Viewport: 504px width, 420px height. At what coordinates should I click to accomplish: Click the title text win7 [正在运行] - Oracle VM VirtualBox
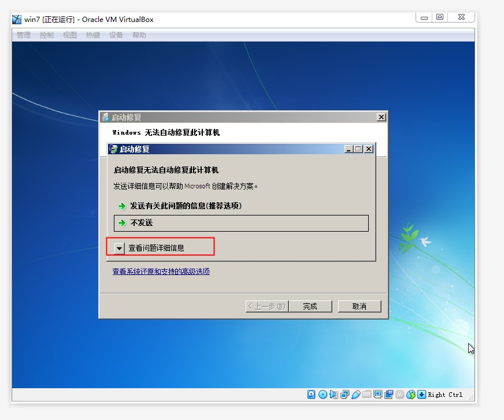(89, 19)
